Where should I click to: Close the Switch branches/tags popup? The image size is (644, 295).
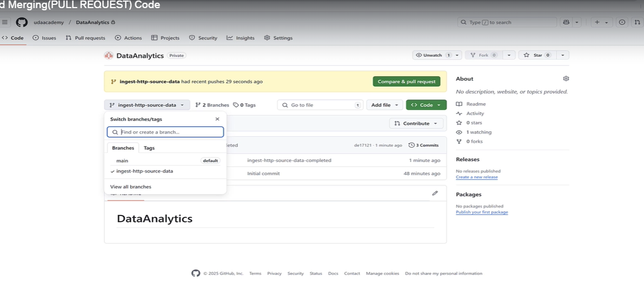point(217,119)
